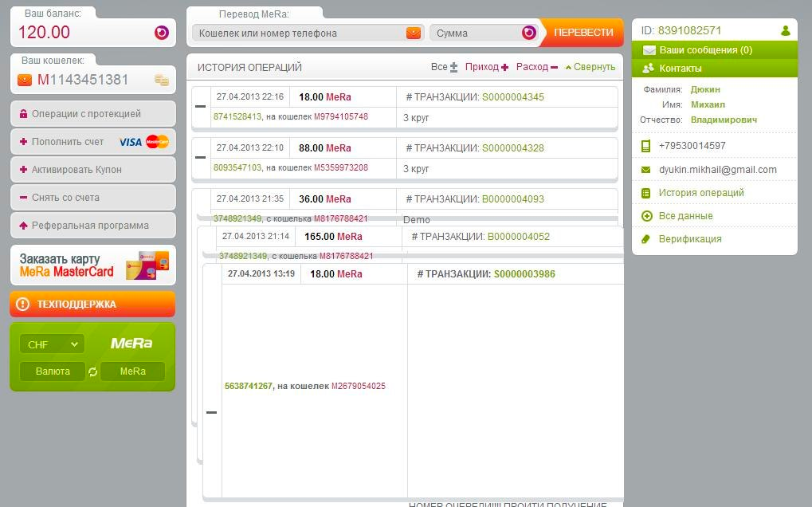Screen dimensions: 812x507
Task: Open the Контакты section
Action: [715, 69]
